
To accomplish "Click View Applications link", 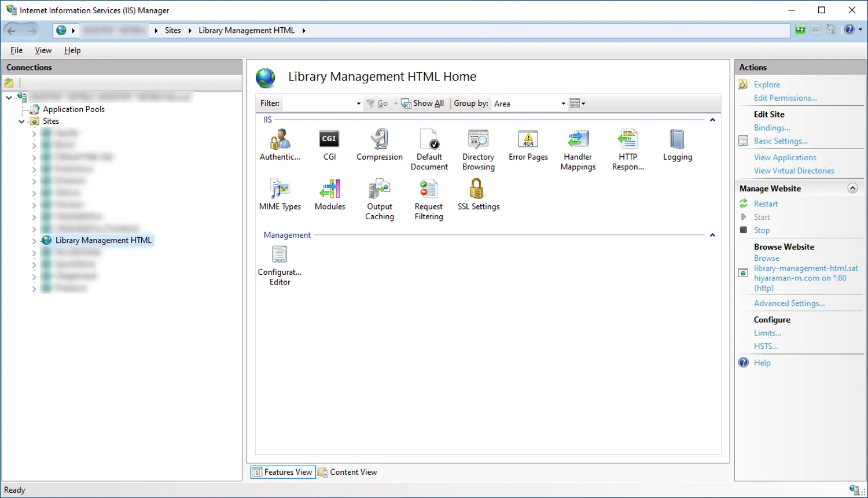I will (785, 157).
